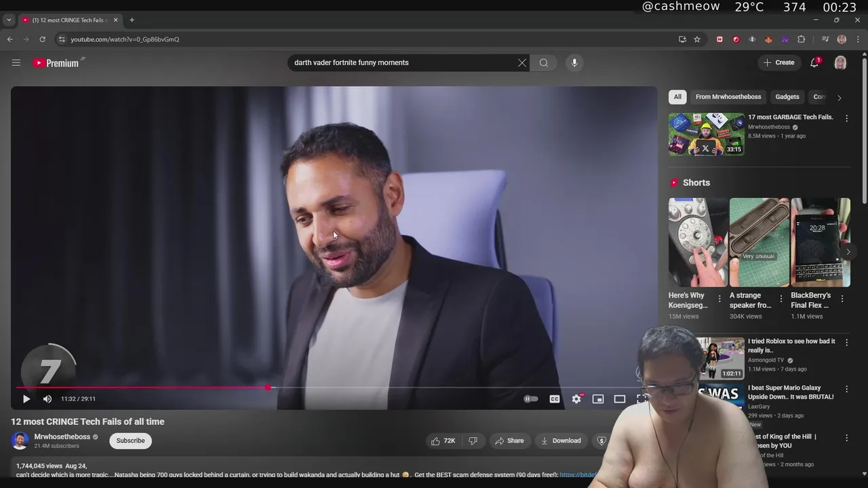Open options for 17 most GARBAGE Tech Fails
The width and height of the screenshot is (868, 488).
coord(846,118)
